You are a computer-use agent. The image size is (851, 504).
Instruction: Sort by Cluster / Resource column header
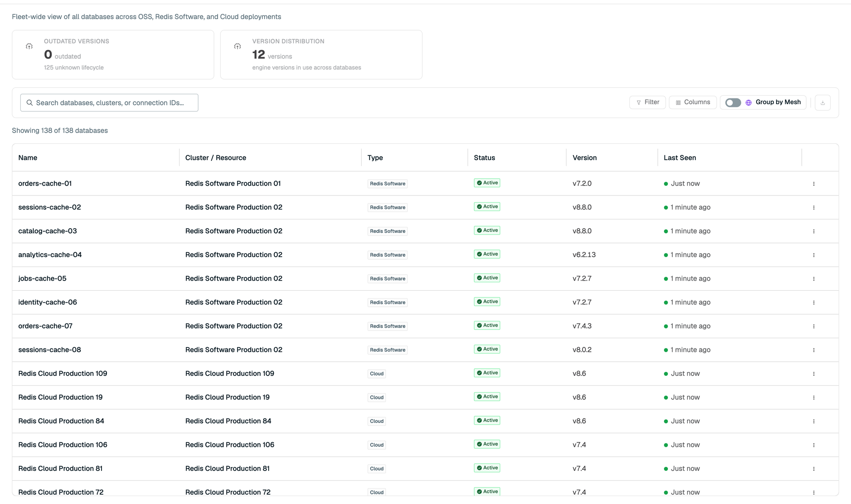215,158
